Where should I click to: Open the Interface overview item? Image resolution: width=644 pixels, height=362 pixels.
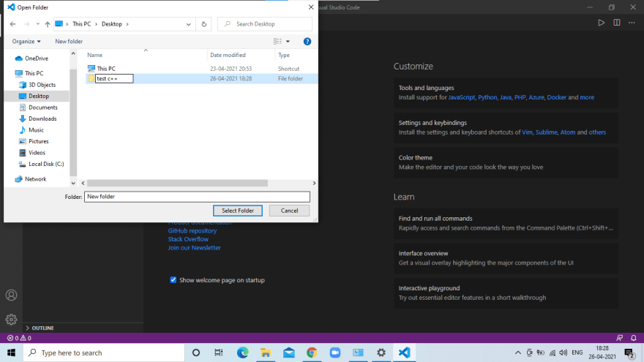pyautogui.click(x=506, y=258)
